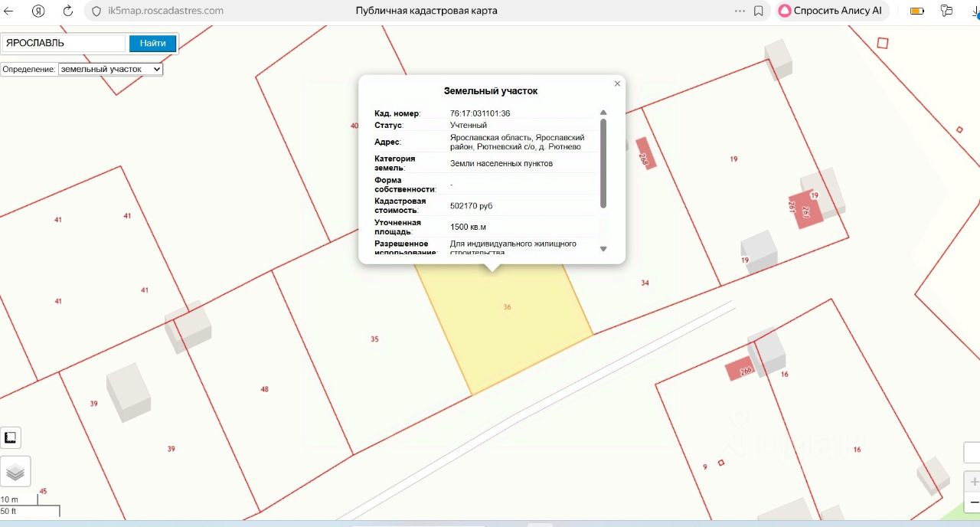
Task: Activate the measure area tool icon
Action: [x=11, y=438]
